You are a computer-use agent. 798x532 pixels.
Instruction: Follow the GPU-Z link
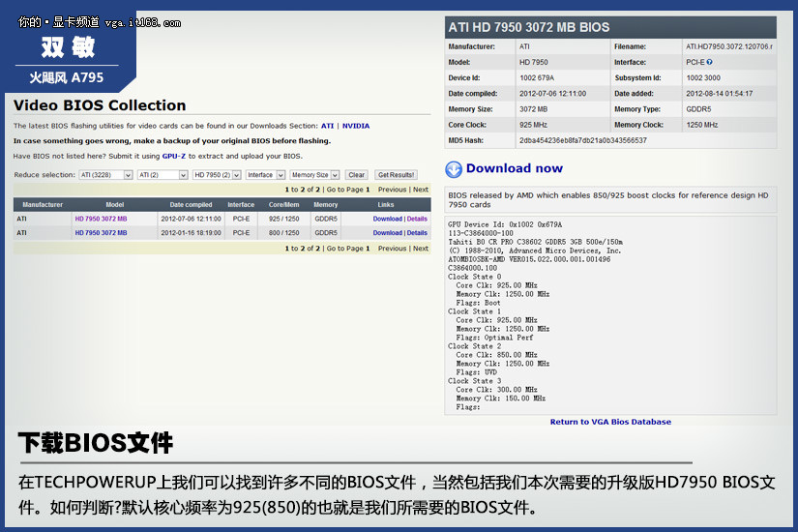click(174, 156)
